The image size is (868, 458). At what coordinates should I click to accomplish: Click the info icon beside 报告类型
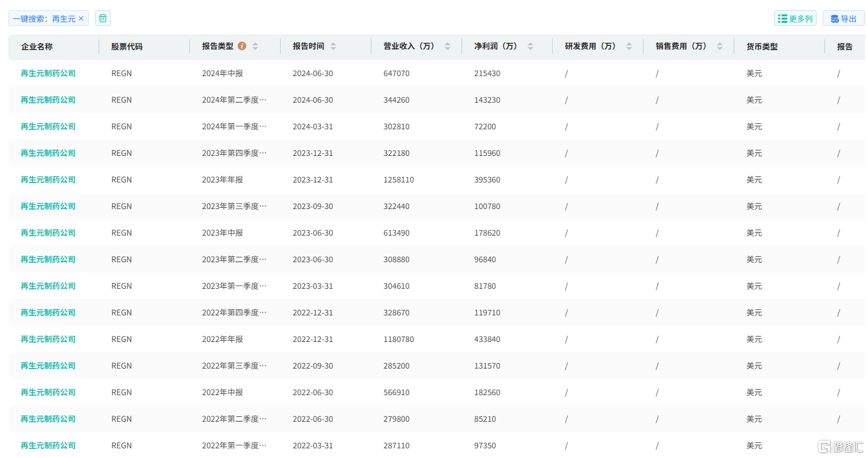[x=242, y=46]
